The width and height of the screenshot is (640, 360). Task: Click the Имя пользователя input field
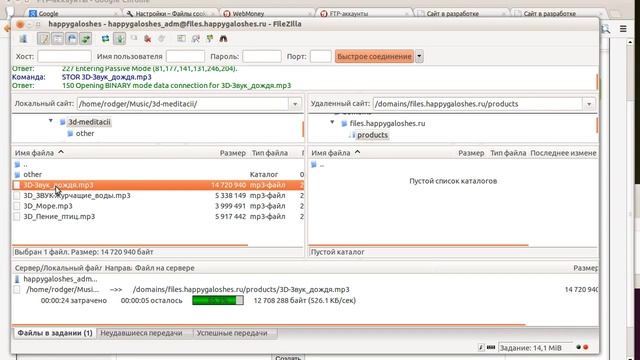click(185, 56)
